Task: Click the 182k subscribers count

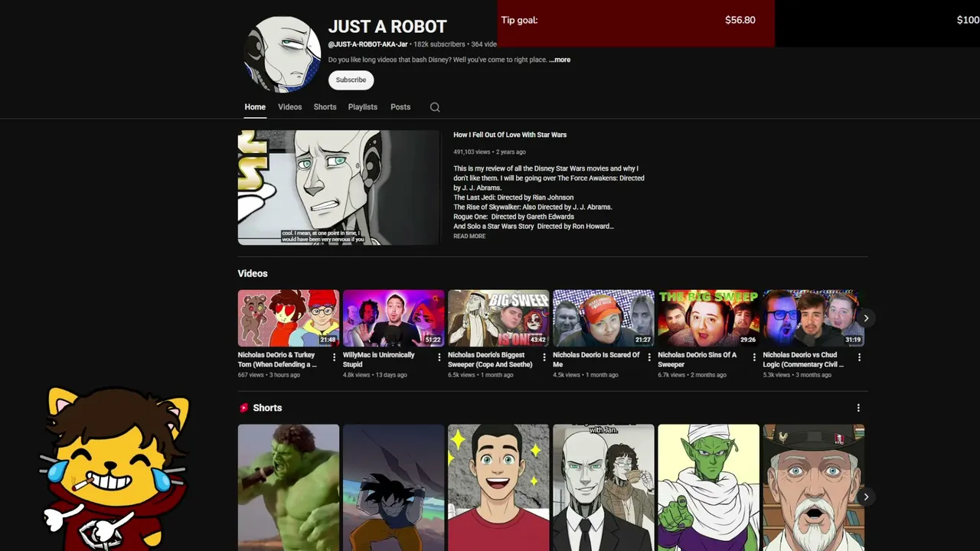Action: pos(439,44)
